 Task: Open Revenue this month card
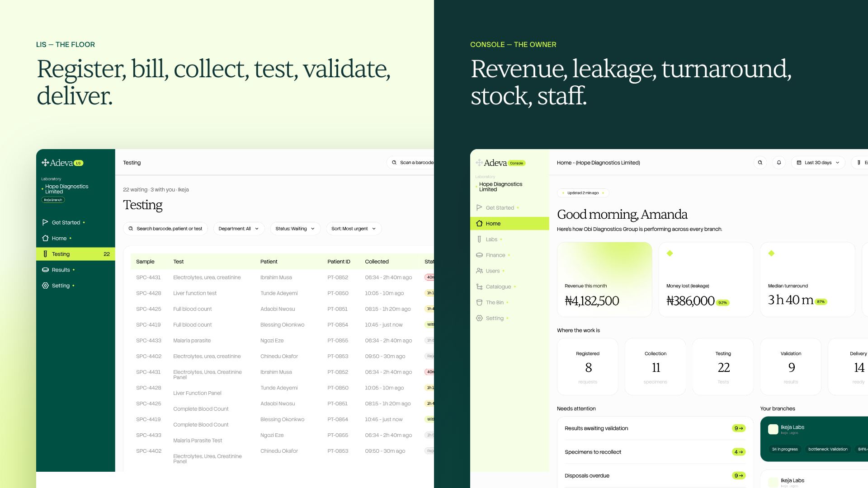(604, 279)
